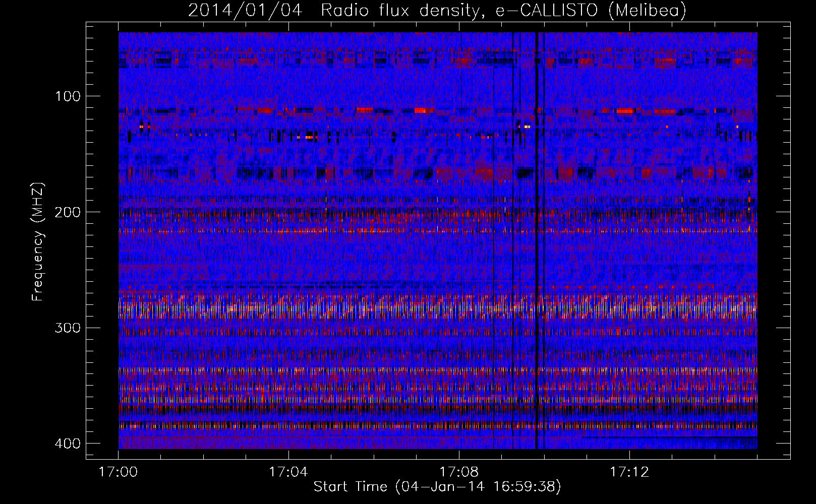
Task: Click the plot title '2014/01/04 Radio flux density'
Action: coord(437,10)
